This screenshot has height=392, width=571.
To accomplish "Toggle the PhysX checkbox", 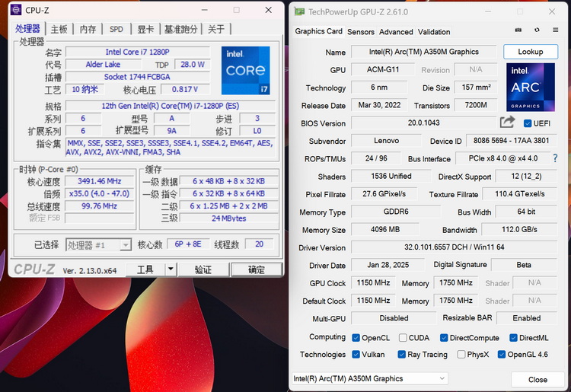I will click(x=461, y=354).
